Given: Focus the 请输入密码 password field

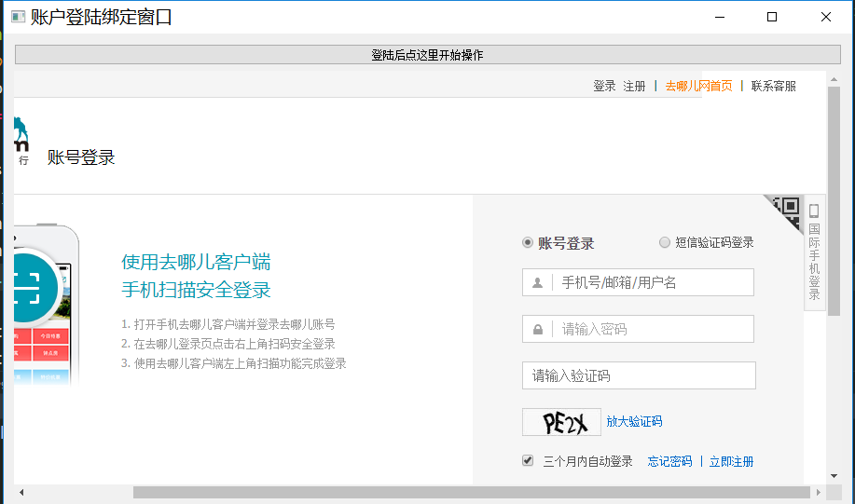Looking at the screenshot, I should pyautogui.click(x=638, y=329).
